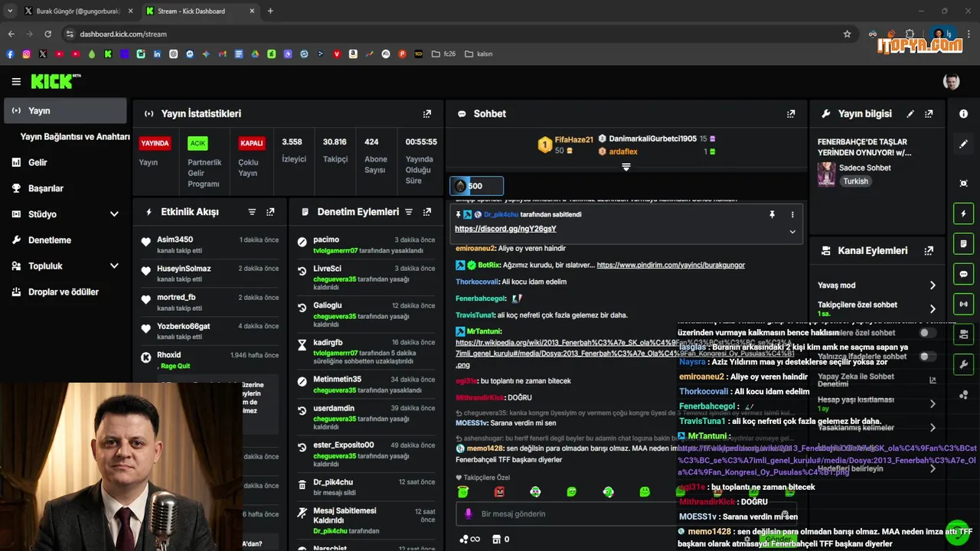Switch to the Burak Güngör X browser tab
Screen dimensions: 980x551
coord(78,11)
